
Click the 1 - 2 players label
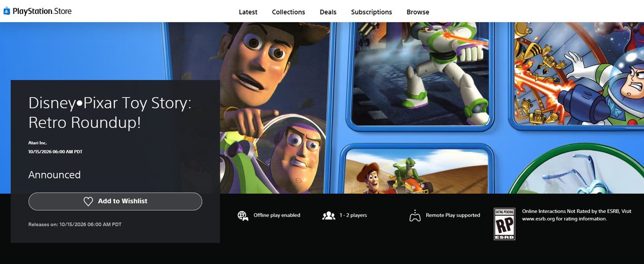click(353, 216)
